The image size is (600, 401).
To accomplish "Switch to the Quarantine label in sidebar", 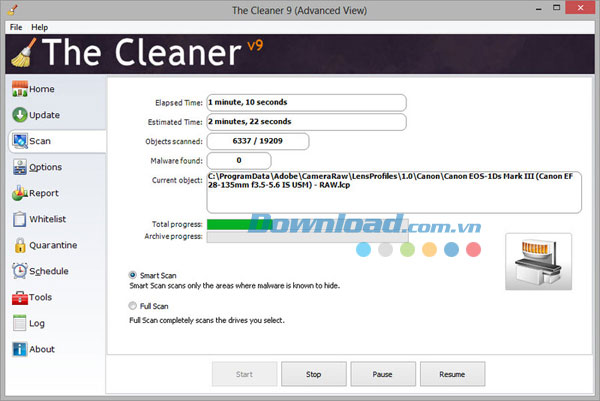I will (53, 245).
